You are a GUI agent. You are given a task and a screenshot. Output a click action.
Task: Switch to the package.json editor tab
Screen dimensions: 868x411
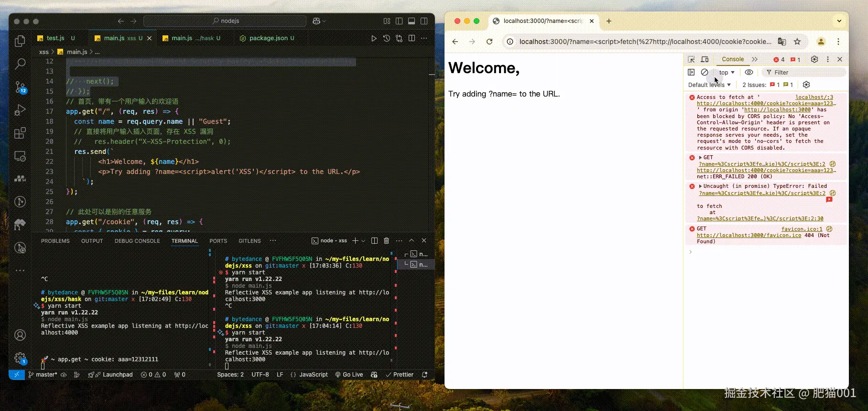point(269,38)
